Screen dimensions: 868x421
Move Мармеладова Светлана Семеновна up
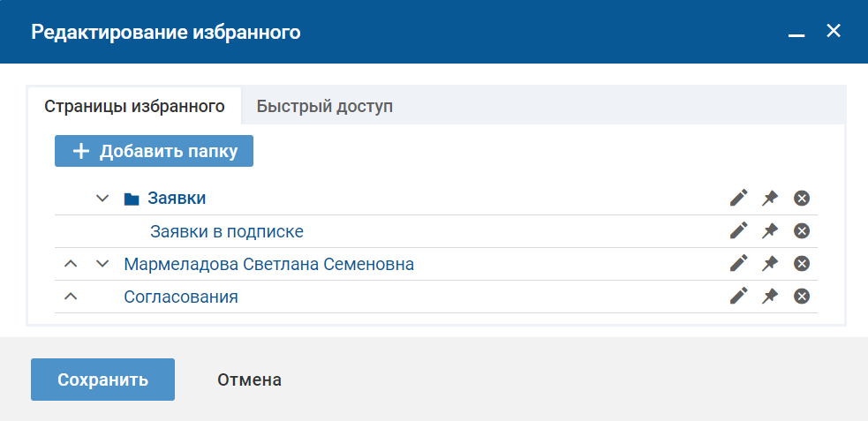pyautogui.click(x=72, y=264)
